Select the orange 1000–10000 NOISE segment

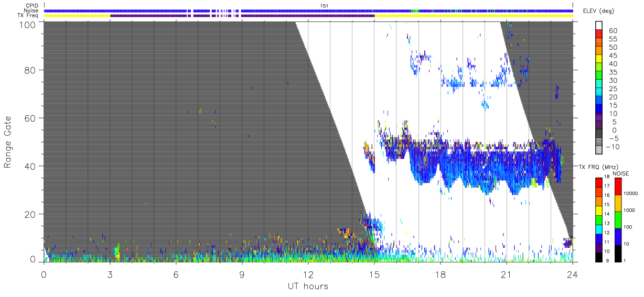tap(617, 202)
